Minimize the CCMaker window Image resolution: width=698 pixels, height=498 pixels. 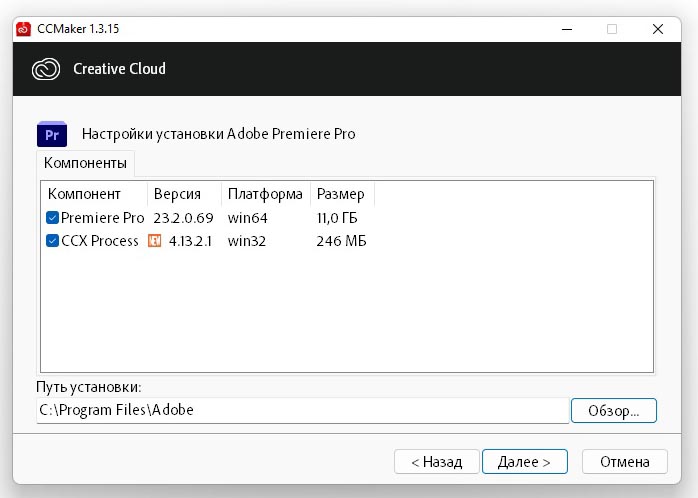click(x=567, y=29)
